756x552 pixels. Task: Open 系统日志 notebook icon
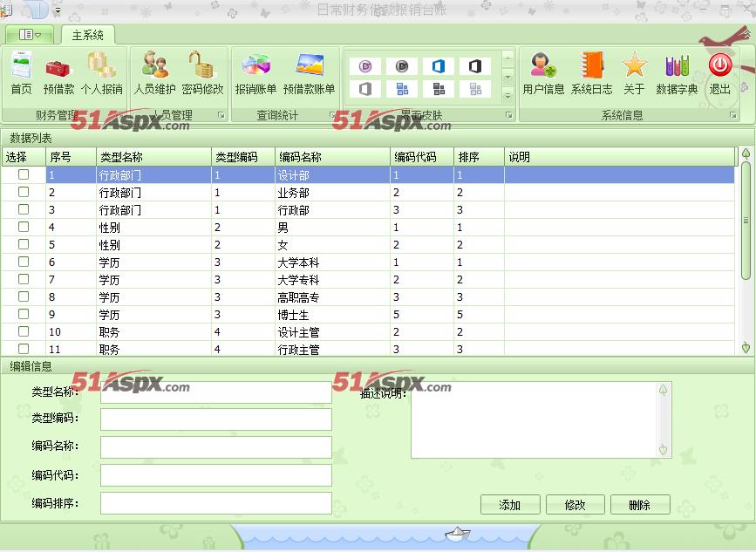point(591,65)
